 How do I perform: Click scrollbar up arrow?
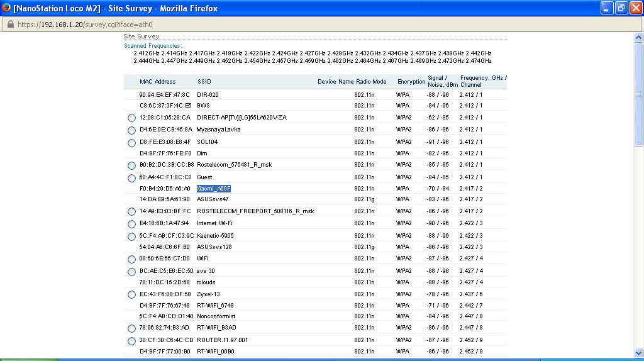pyautogui.click(x=638, y=37)
